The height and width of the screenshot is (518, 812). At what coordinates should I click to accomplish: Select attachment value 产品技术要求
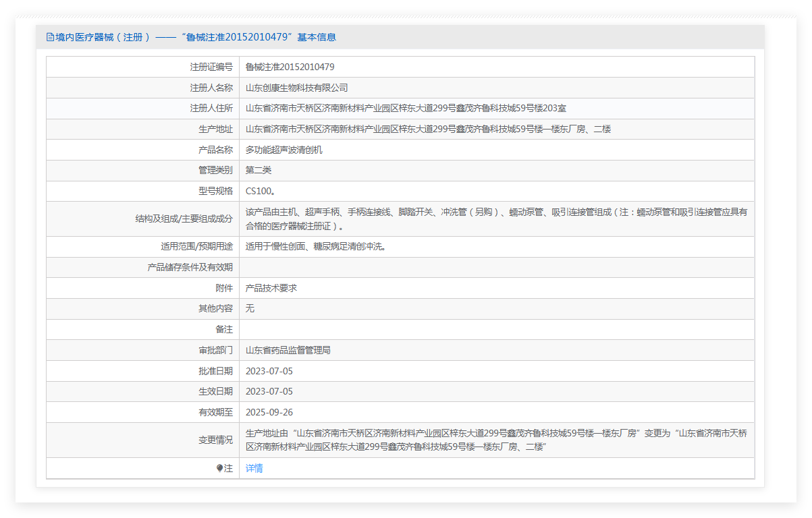(271, 288)
